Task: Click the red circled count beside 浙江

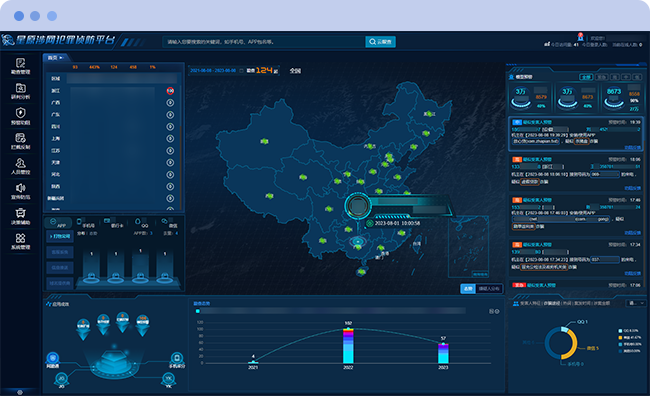Action: tap(170, 91)
